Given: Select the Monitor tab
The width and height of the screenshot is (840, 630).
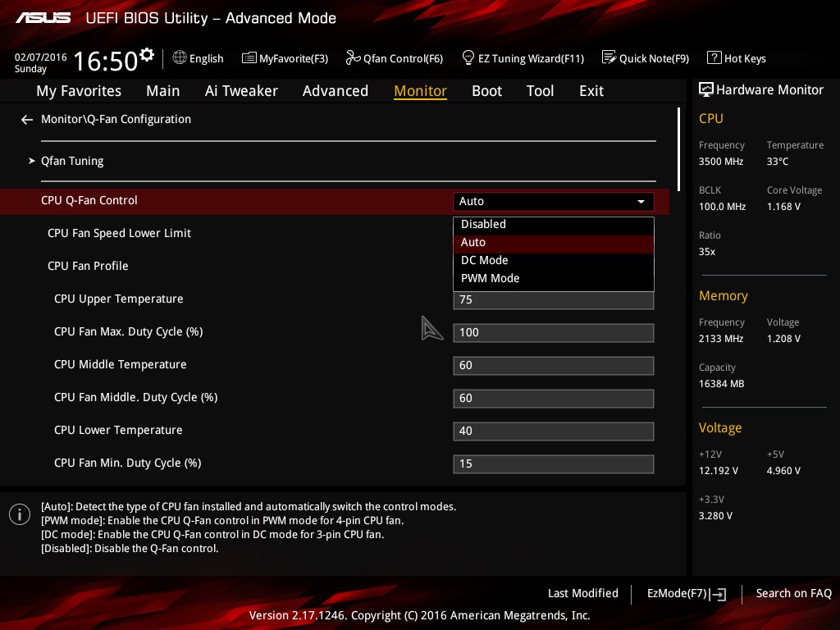Looking at the screenshot, I should tap(420, 91).
